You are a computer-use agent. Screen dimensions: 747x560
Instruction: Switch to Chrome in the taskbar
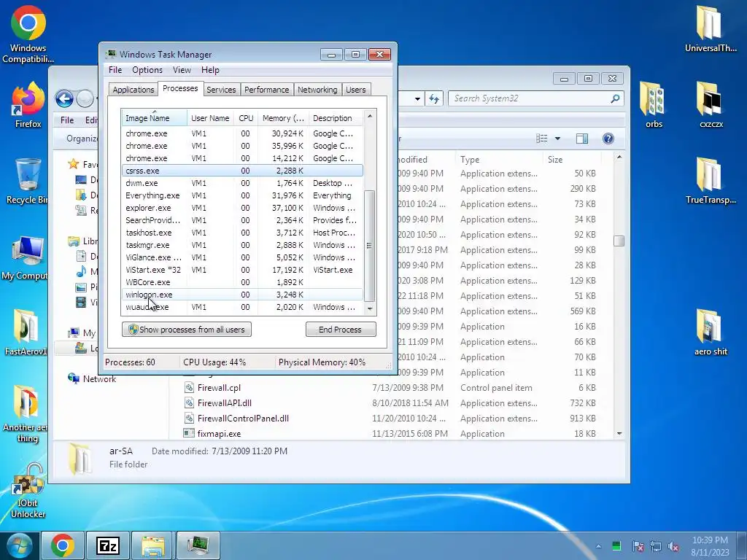tap(63, 545)
